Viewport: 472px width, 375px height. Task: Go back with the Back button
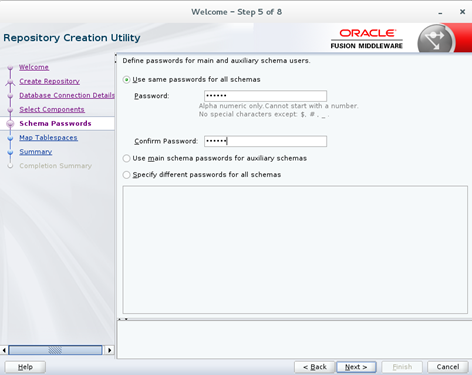point(314,367)
